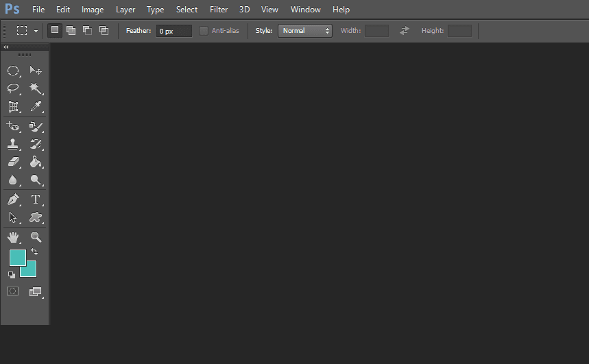Open the Style dropdown showing Normal

coord(305,31)
